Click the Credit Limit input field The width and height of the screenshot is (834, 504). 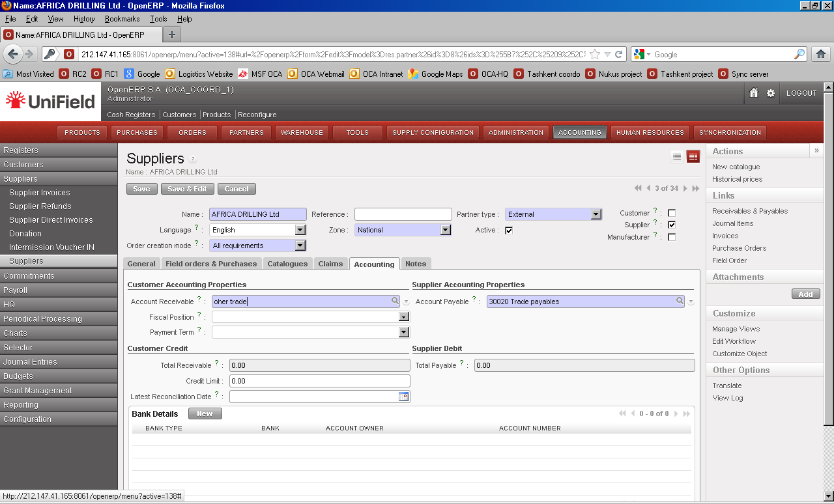tap(319, 381)
